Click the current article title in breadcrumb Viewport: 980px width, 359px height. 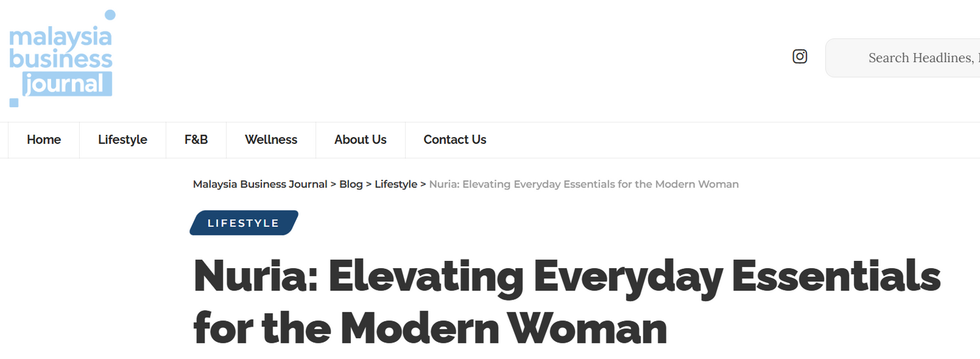(583, 184)
